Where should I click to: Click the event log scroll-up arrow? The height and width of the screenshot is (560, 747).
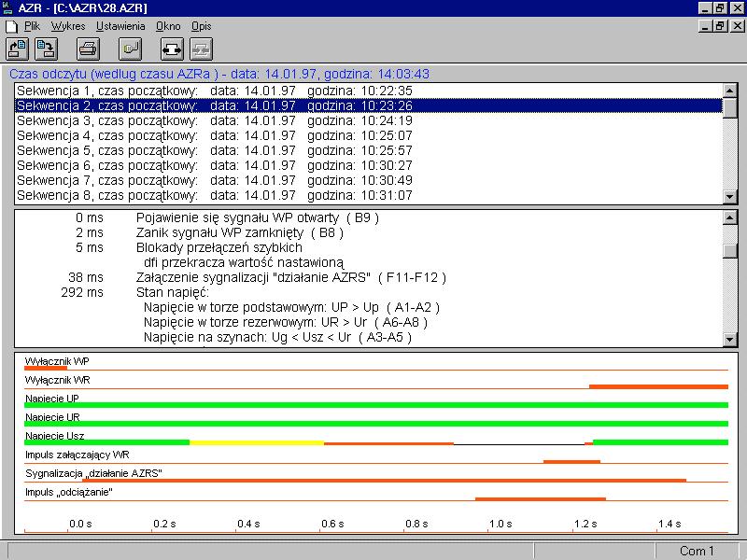(730, 217)
